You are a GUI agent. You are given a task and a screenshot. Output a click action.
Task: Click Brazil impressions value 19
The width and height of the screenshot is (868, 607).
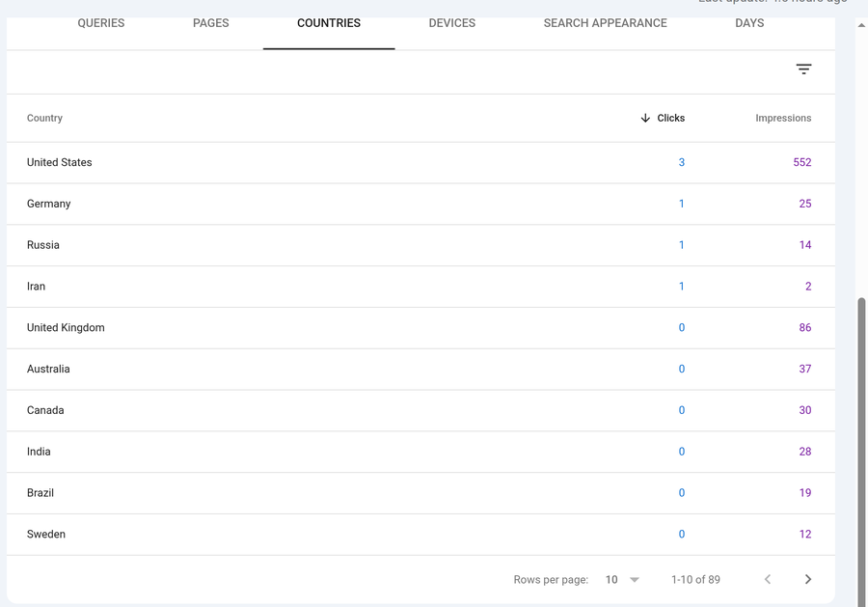coord(805,493)
